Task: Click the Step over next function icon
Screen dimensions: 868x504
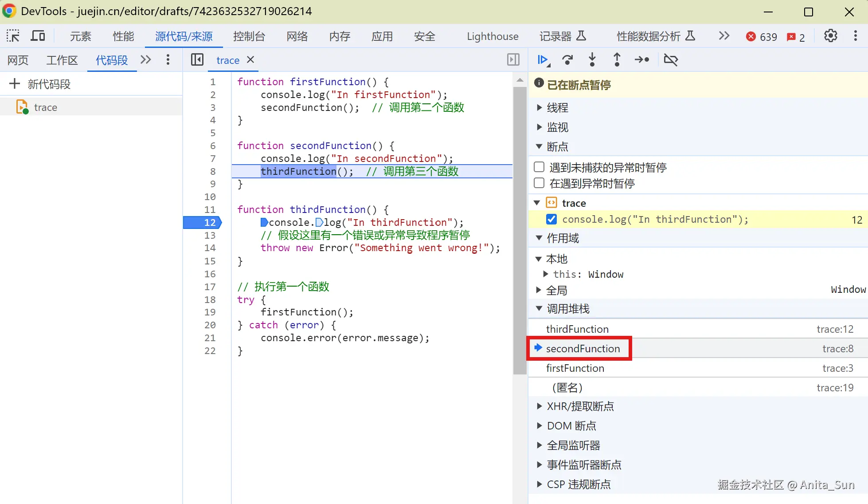Action: (x=567, y=59)
